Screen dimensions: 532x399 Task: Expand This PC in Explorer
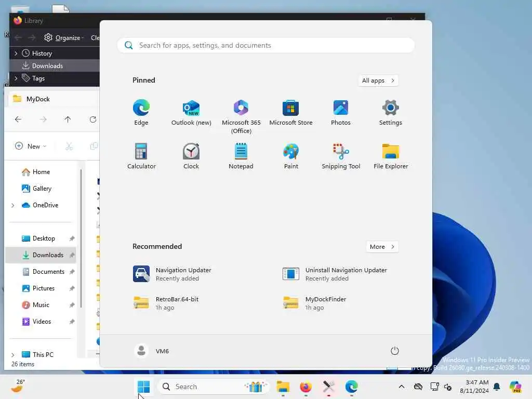tap(13, 355)
